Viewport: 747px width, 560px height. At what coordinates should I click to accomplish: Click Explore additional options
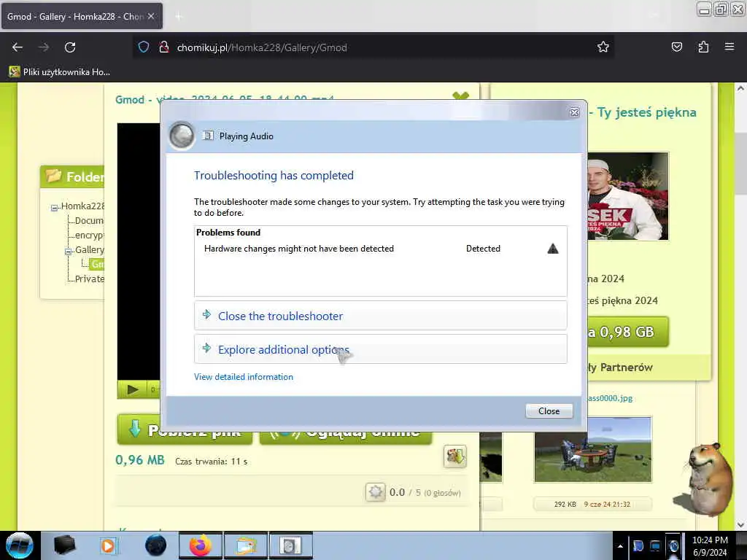click(381, 349)
